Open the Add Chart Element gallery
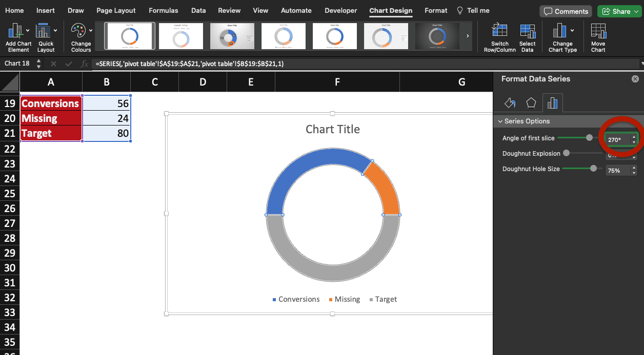This screenshot has width=644, height=355. (18, 36)
